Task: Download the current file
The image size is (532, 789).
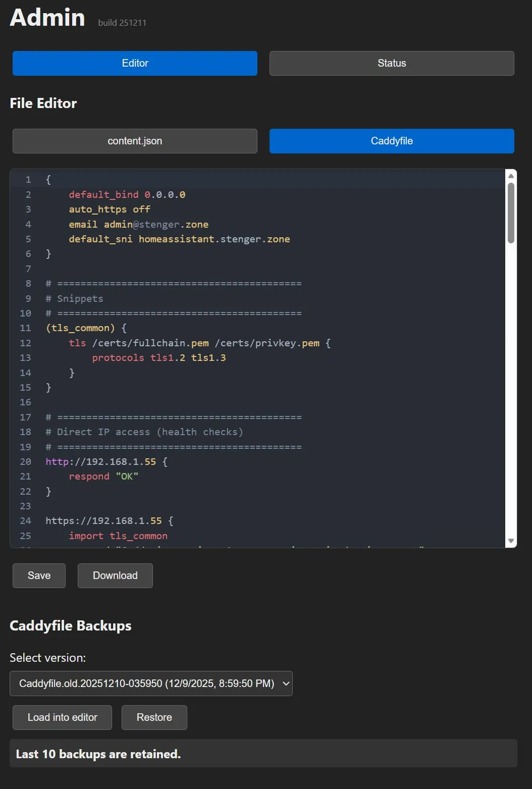Action: 115,575
